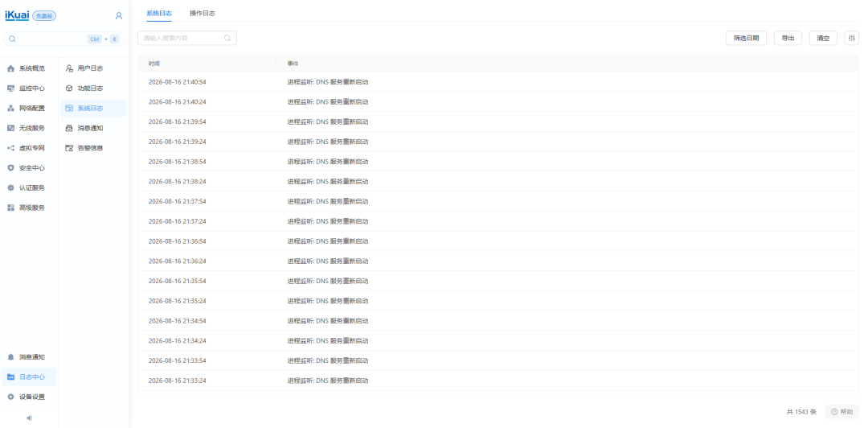Image resolution: width=868 pixels, height=428 pixels.
Task: Open 功能日志 submenu item
Action: (x=93, y=88)
